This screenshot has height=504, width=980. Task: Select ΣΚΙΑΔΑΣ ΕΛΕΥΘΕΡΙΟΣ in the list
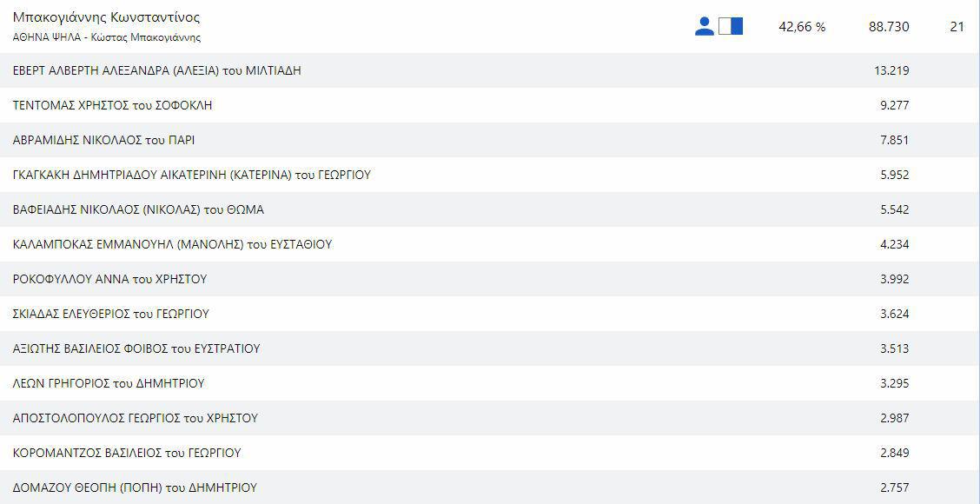click(x=111, y=314)
